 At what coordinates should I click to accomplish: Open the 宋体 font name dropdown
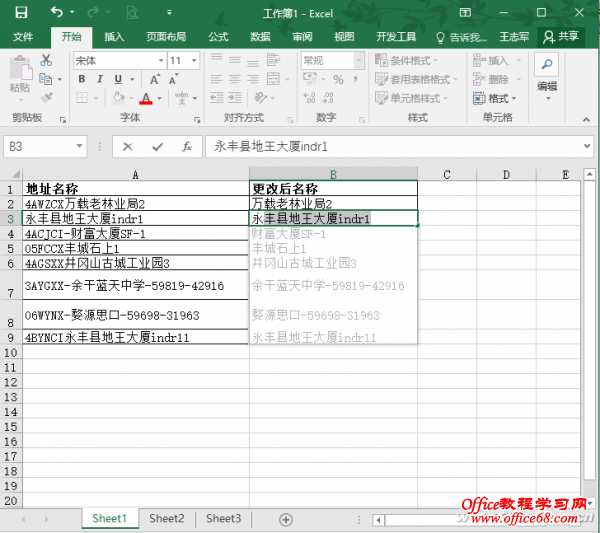[161, 60]
